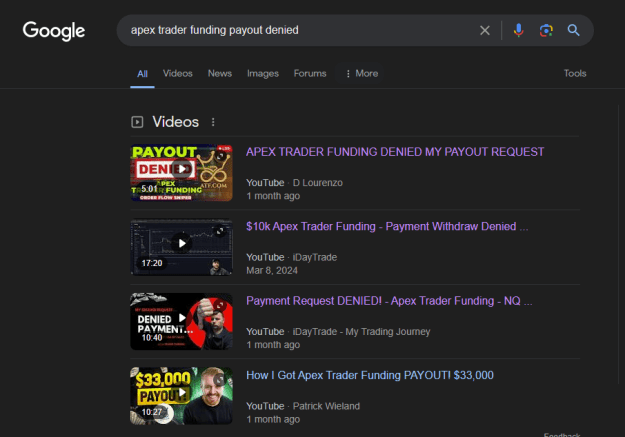Open APEX TRADER FUNDING DENIED MY PAYOUT REQUEST
The height and width of the screenshot is (437, 625).
pos(395,152)
